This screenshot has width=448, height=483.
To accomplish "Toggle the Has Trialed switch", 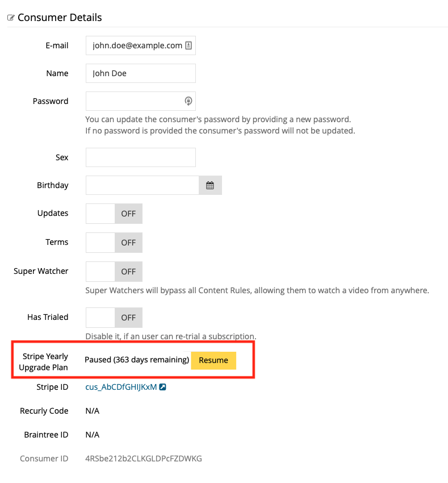I will coord(114,317).
